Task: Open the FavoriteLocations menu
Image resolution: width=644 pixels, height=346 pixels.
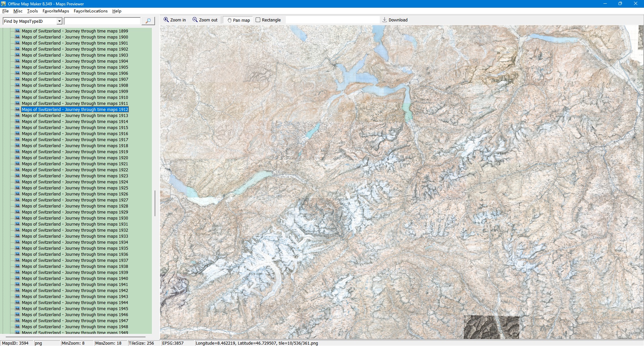Action: [91, 11]
